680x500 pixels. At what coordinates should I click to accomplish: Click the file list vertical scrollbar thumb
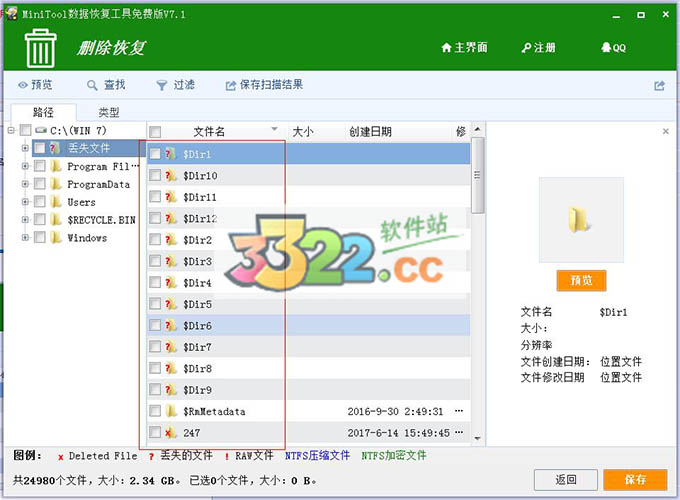(x=477, y=175)
